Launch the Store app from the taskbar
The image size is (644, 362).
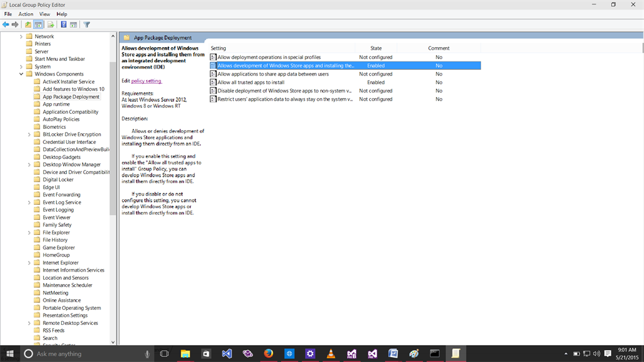(x=206, y=353)
